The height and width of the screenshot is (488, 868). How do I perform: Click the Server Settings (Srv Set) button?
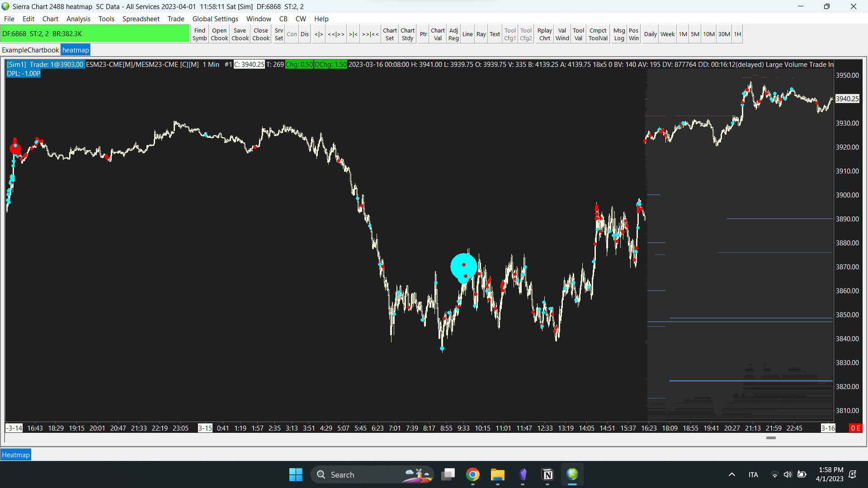(x=279, y=34)
